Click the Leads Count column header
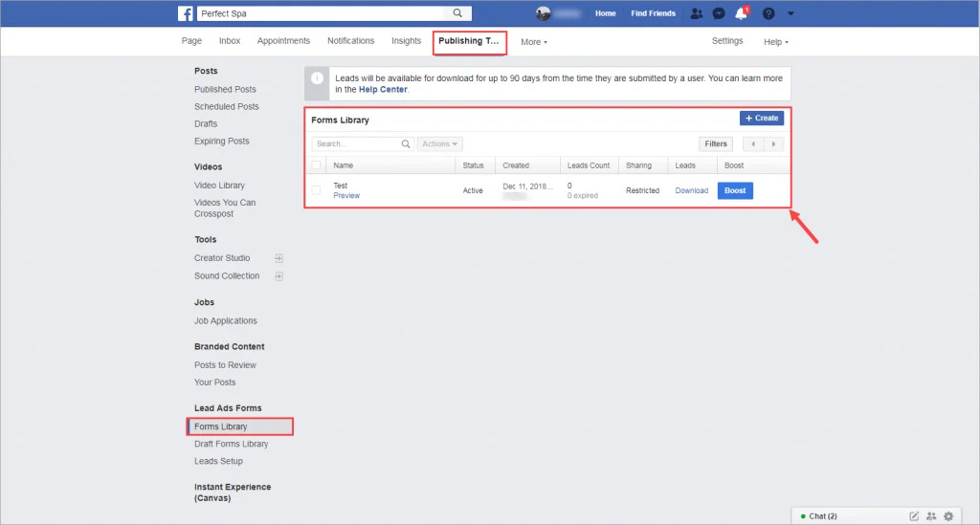This screenshot has width=980, height=525. pyautogui.click(x=589, y=165)
